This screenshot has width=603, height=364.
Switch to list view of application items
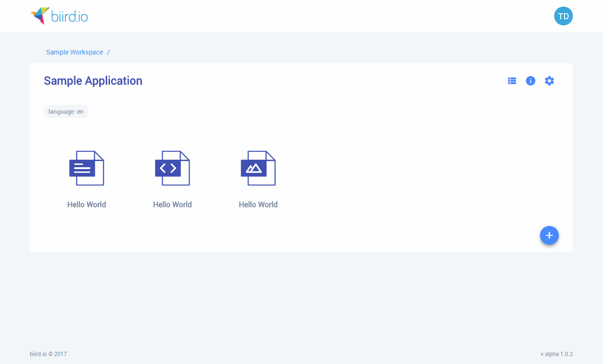click(x=512, y=80)
